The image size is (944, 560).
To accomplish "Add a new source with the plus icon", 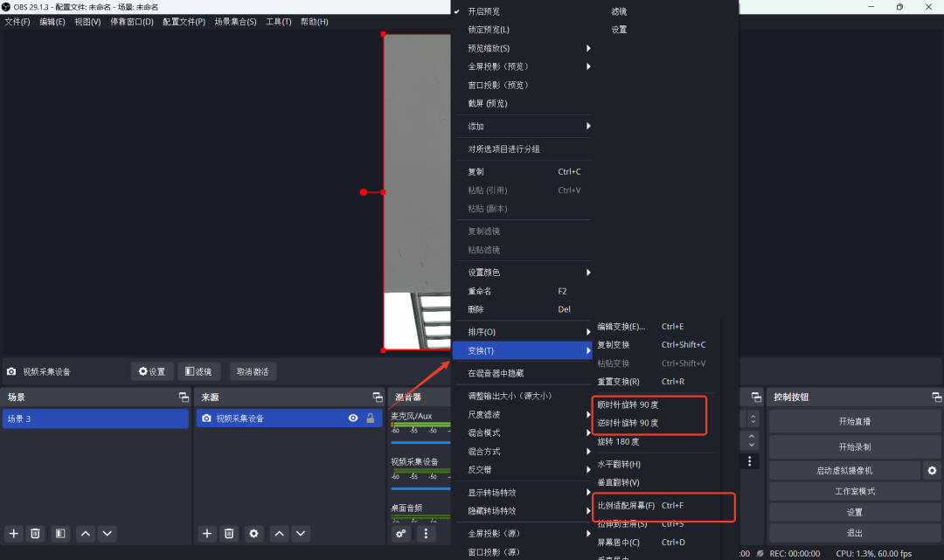I will [x=206, y=533].
